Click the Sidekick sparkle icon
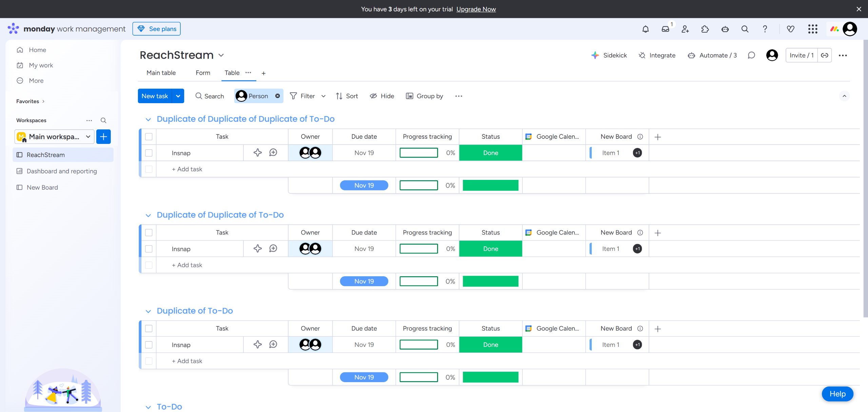This screenshot has width=868, height=412. [x=595, y=55]
